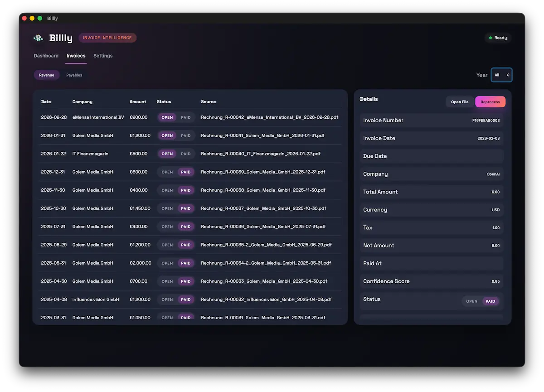Switch to the Dashboard tab

coord(46,55)
